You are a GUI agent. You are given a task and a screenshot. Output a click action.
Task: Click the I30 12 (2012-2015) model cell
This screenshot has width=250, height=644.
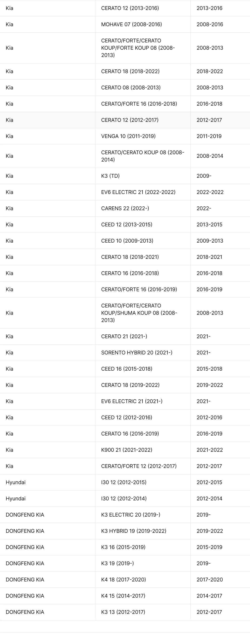click(124, 482)
